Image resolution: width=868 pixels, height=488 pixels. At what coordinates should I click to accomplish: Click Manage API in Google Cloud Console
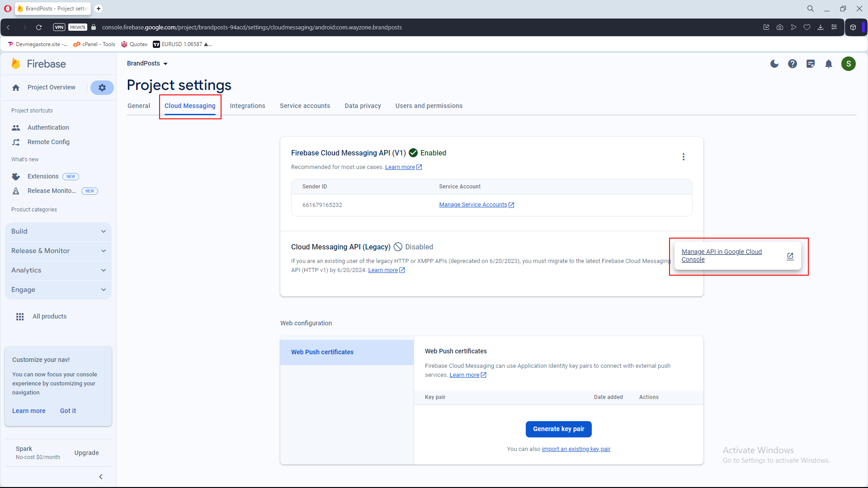click(x=737, y=255)
